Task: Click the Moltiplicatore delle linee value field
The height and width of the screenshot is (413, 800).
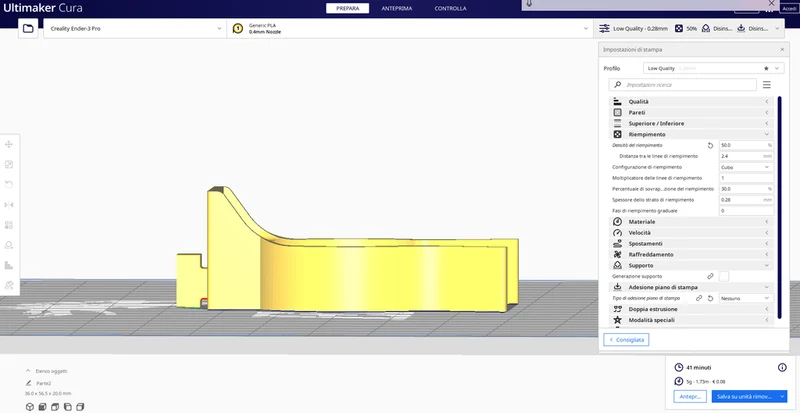Action: 746,178
